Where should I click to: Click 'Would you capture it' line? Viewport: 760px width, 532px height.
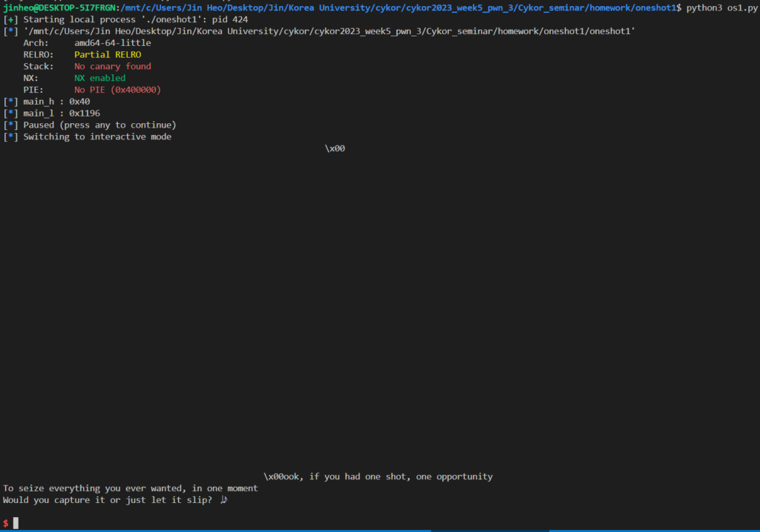[x=115, y=500]
